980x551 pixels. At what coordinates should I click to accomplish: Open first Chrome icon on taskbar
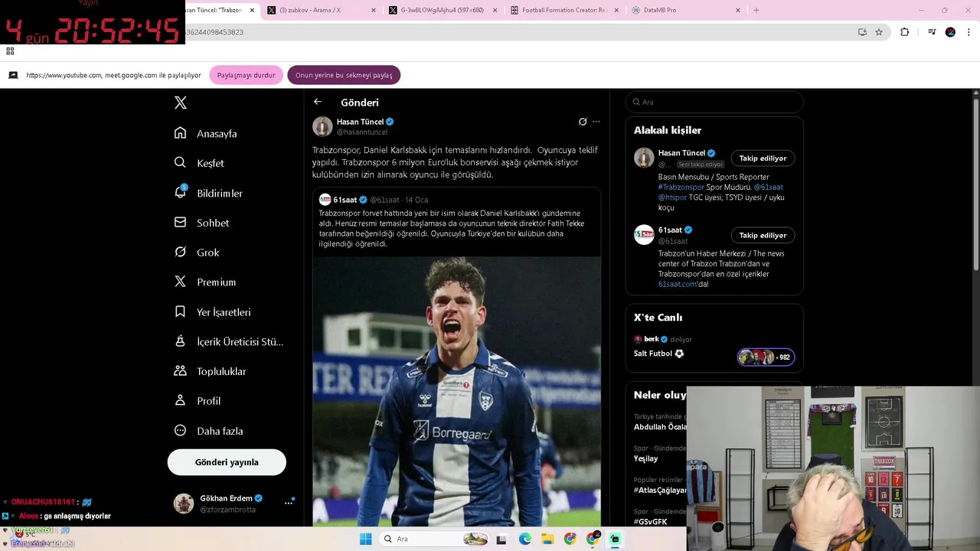(570, 540)
